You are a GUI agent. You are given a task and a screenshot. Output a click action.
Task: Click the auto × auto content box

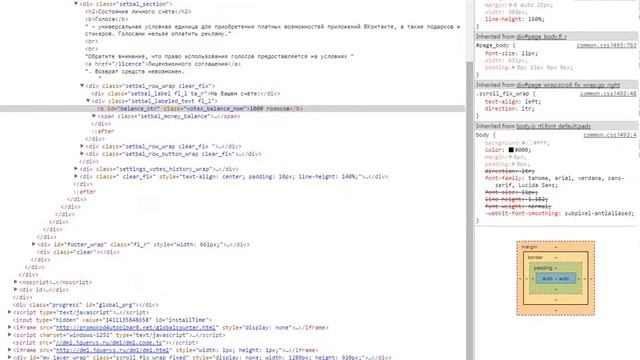click(556, 278)
